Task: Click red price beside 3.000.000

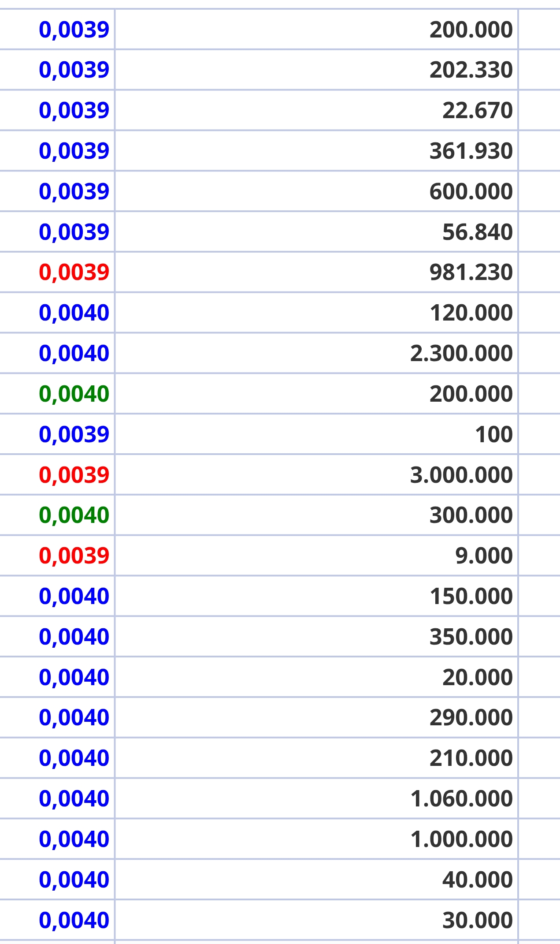Action: (74, 475)
